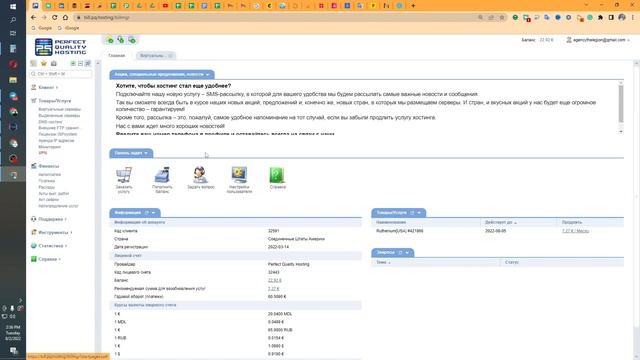Expand the Клиент section in the sidebar
The image size is (640, 360).
tap(45, 87)
